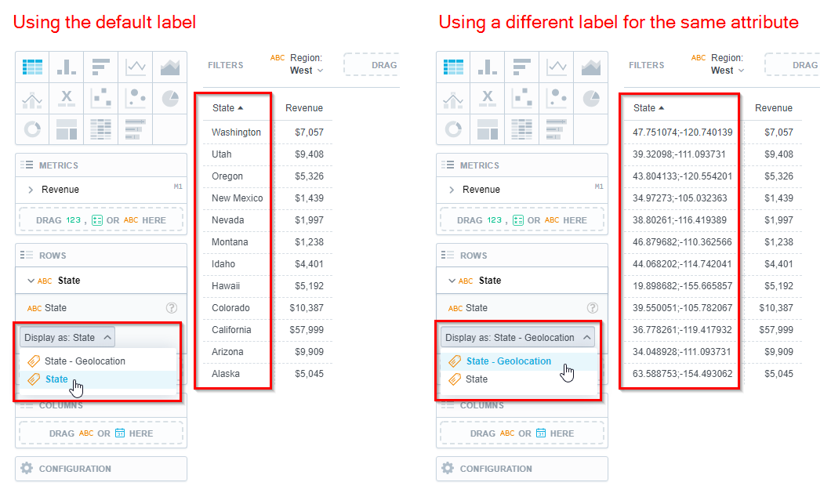
Task: Select the grid visualization icon
Action: (x=32, y=68)
